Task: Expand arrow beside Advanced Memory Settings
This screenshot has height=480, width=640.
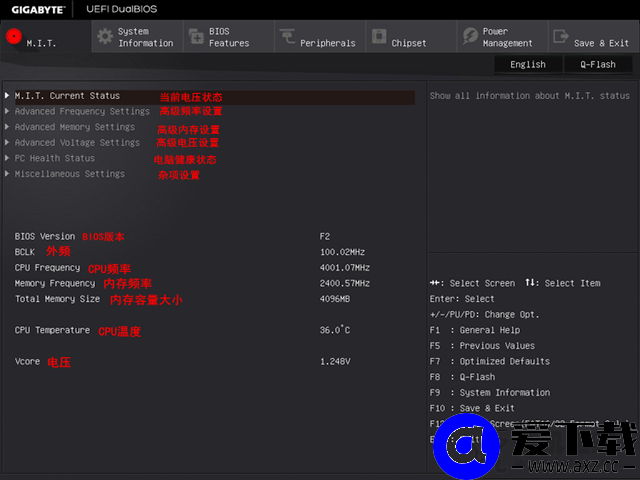Action: point(7,127)
